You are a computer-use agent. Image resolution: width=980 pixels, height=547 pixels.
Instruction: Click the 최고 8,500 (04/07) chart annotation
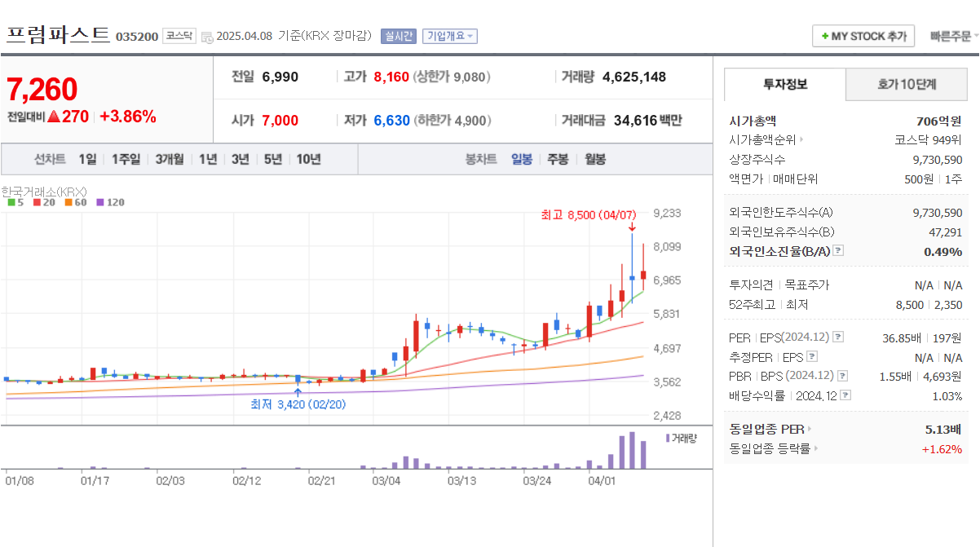(588, 215)
